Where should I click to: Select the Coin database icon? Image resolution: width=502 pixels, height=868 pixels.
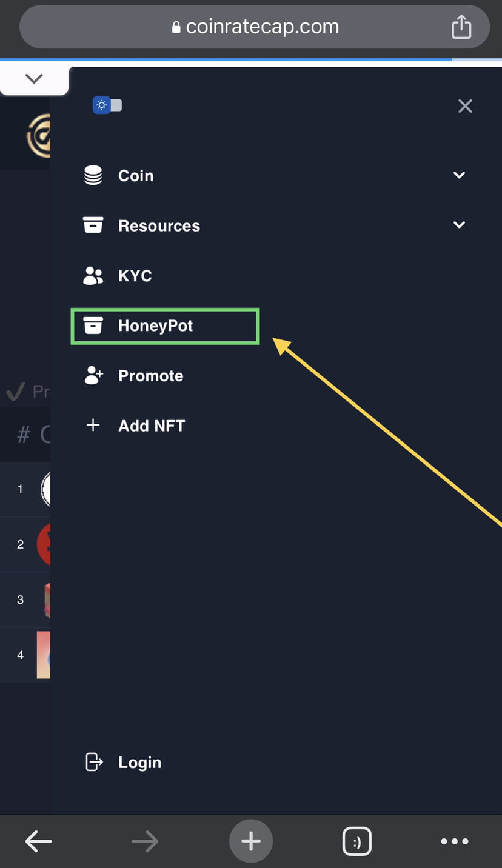(93, 175)
